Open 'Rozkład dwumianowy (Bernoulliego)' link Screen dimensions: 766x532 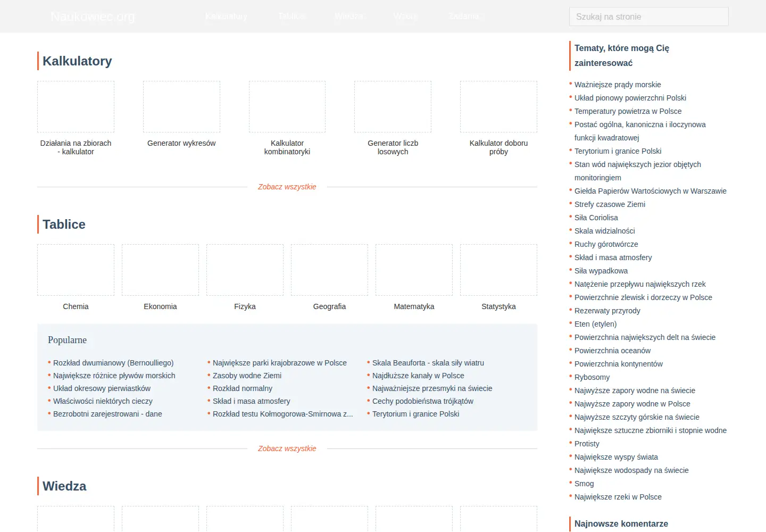coord(113,363)
